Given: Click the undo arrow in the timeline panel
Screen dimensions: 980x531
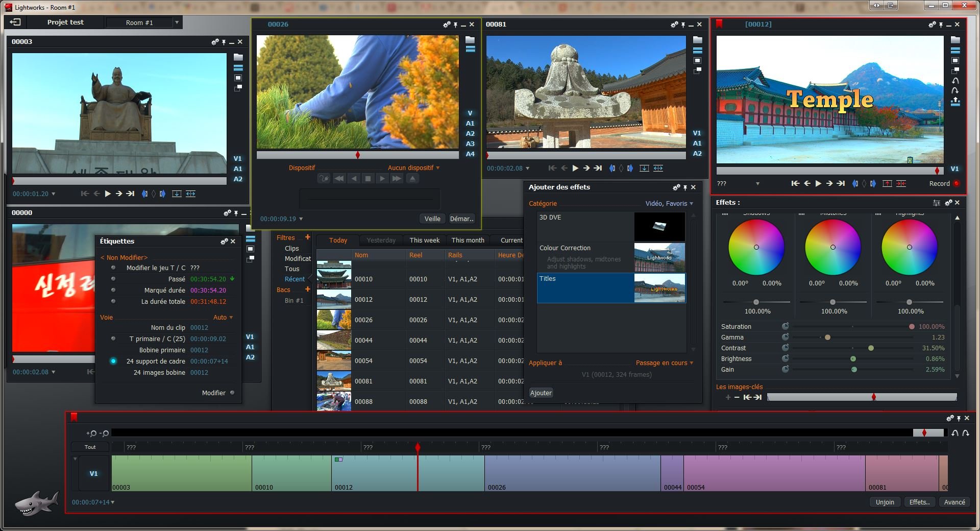Looking at the screenshot, I should tap(955, 433).
